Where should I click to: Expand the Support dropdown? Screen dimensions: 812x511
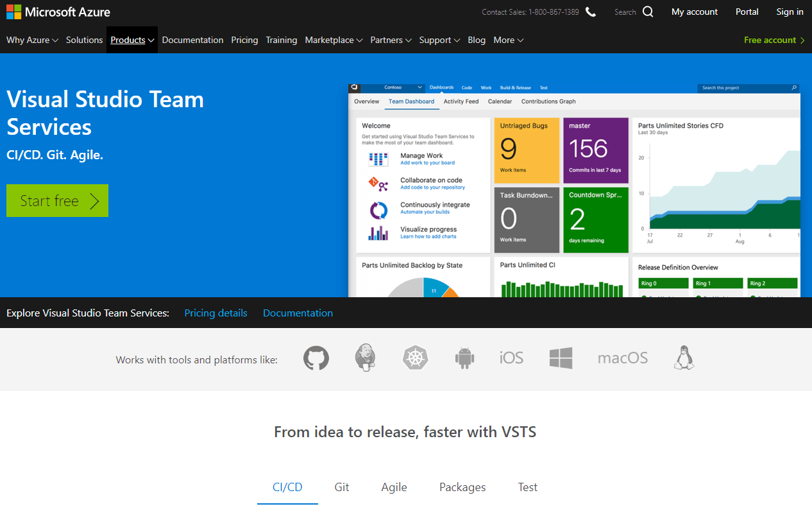(439, 40)
